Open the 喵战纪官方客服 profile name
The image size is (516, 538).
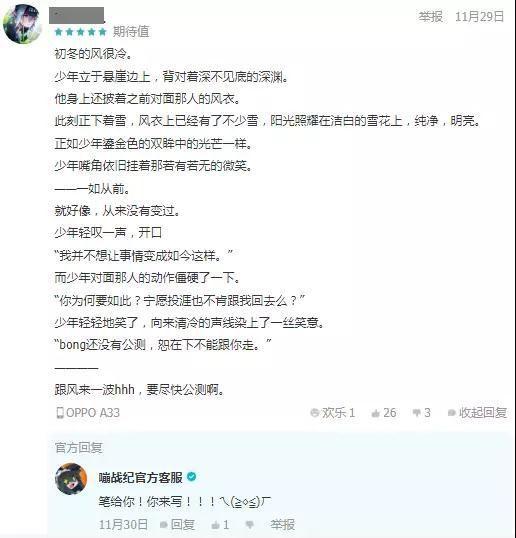141,477
